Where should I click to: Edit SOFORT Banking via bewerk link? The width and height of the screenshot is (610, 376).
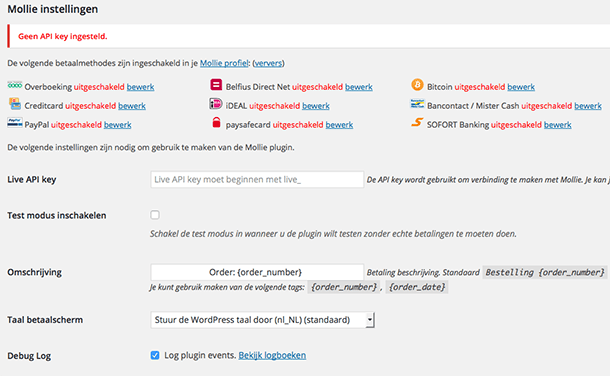557,125
